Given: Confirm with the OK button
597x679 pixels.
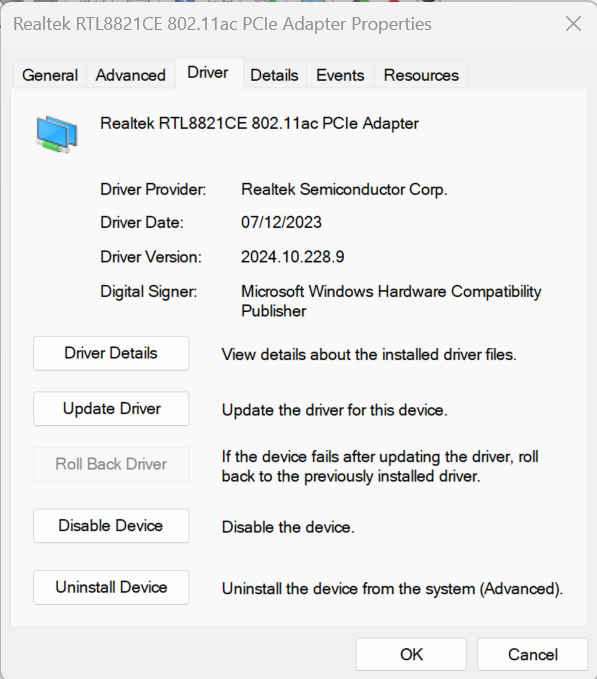Looking at the screenshot, I should click(x=411, y=654).
